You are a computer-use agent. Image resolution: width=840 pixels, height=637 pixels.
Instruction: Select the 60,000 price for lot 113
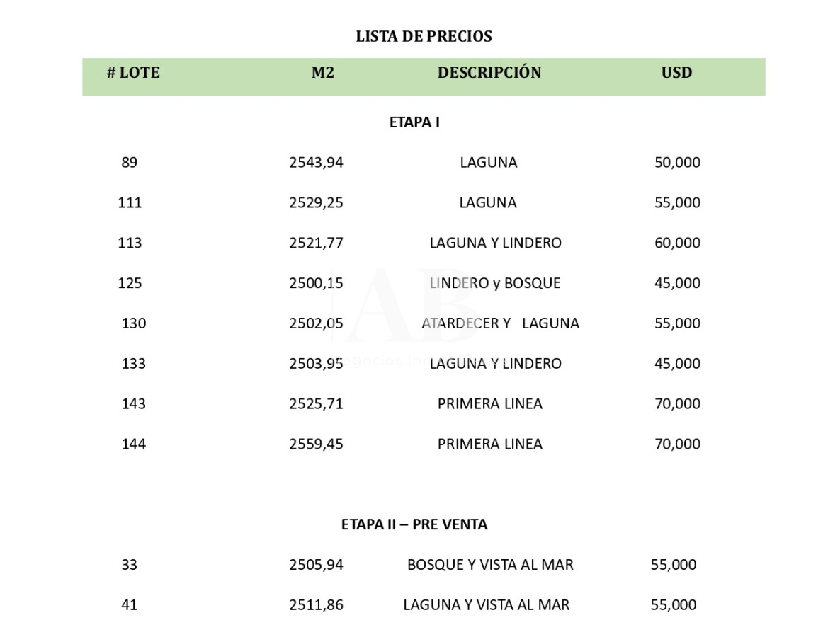tap(677, 243)
